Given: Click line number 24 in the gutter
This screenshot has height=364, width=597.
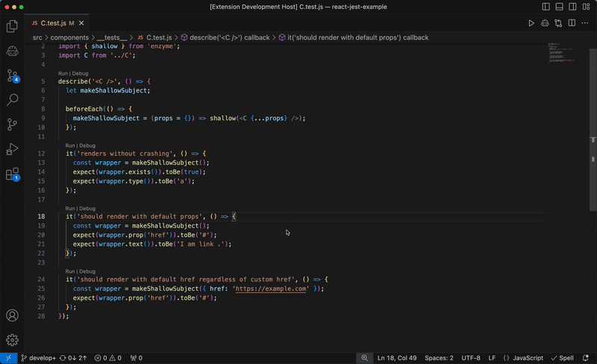Looking at the screenshot, I should (41, 280).
